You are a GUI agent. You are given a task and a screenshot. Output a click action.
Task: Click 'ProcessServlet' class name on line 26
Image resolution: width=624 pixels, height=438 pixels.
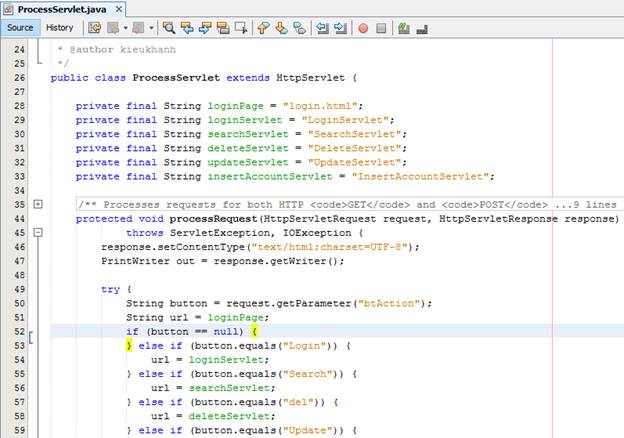176,78
